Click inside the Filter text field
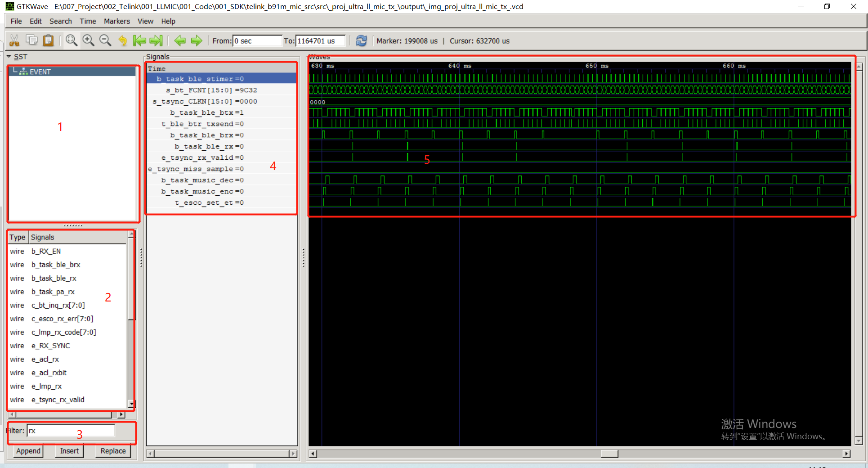Viewport: 868px width, 468px height. pyautogui.click(x=70, y=431)
